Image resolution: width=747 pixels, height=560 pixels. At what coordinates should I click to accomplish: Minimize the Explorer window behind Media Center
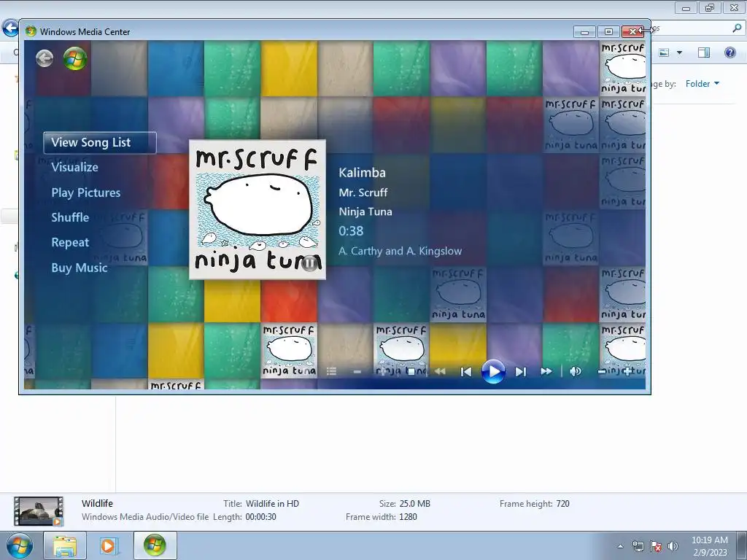point(686,7)
